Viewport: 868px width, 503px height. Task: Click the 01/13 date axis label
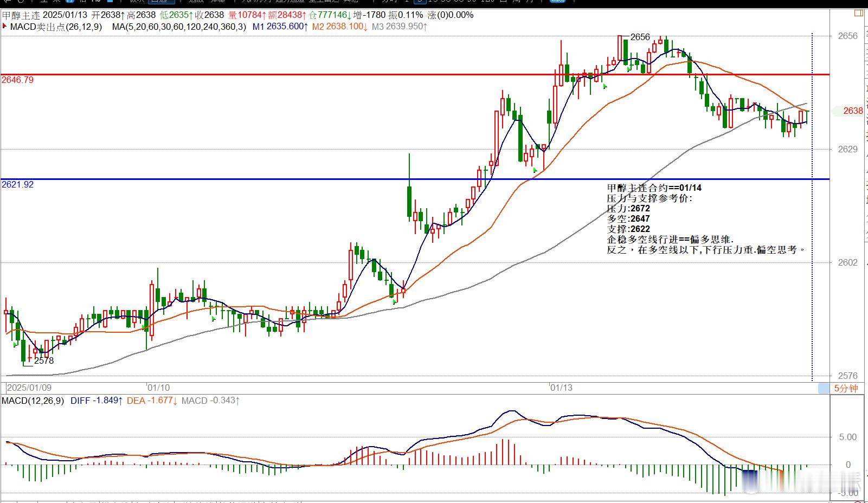point(561,388)
